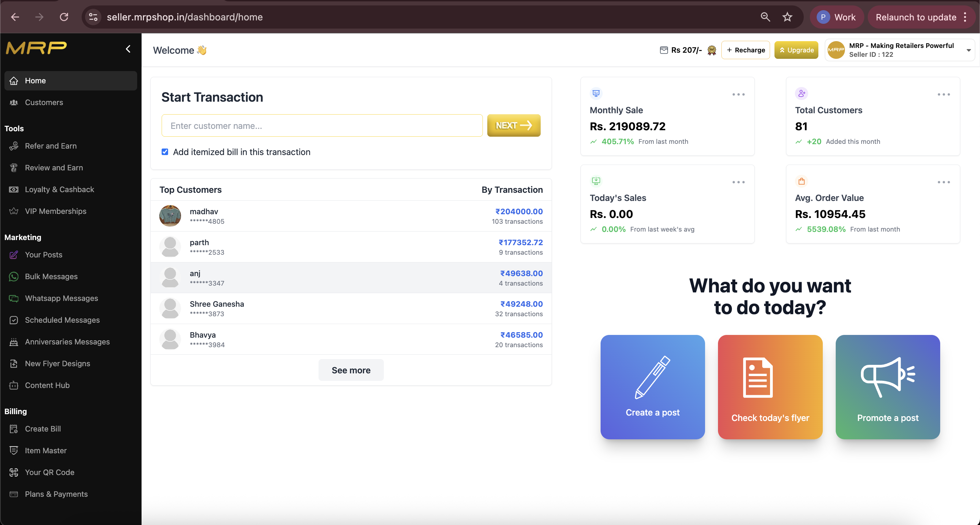The image size is (980, 525).
Task: Click the Create a post pencil tile
Action: [652, 387]
